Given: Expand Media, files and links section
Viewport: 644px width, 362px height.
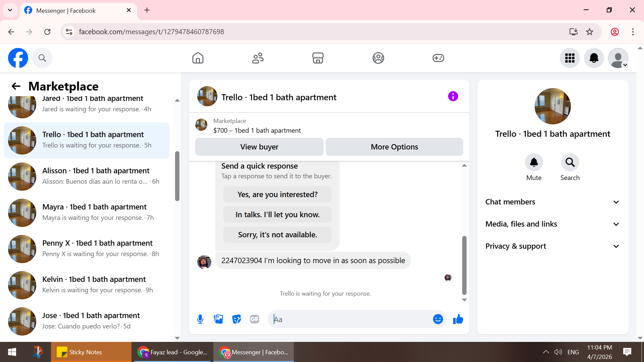Looking at the screenshot, I should click(552, 224).
